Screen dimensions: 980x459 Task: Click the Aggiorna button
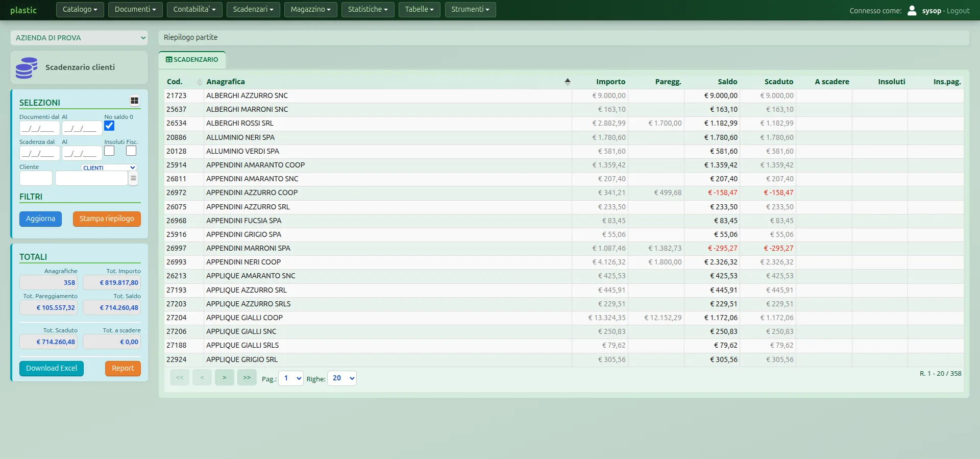pos(40,219)
